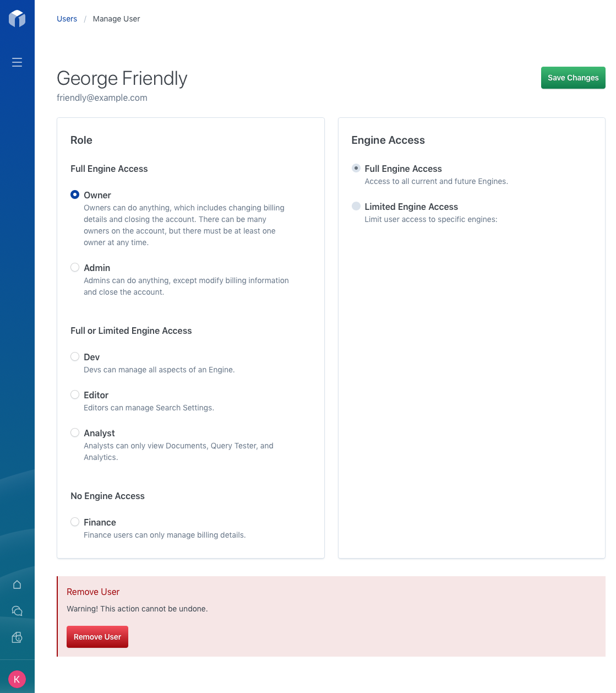
Task: Click the red Remove User button
Action: pyautogui.click(x=97, y=637)
